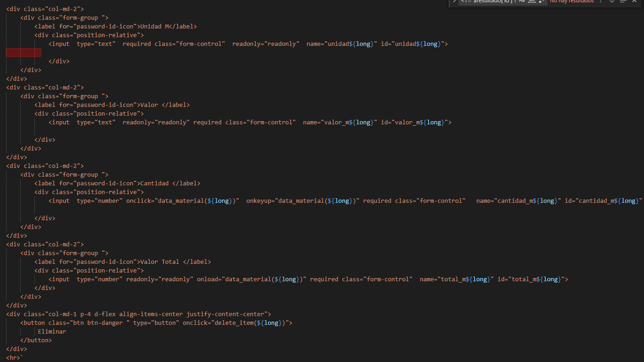Click name="unidad${long}" attribute
This screenshot has height=362, width=644.
(342, 44)
